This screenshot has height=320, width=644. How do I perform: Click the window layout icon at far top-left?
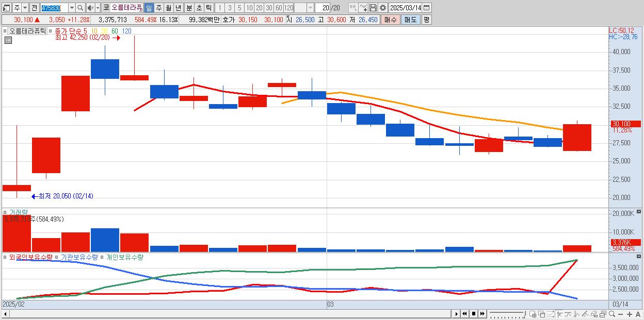[x=6, y=8]
